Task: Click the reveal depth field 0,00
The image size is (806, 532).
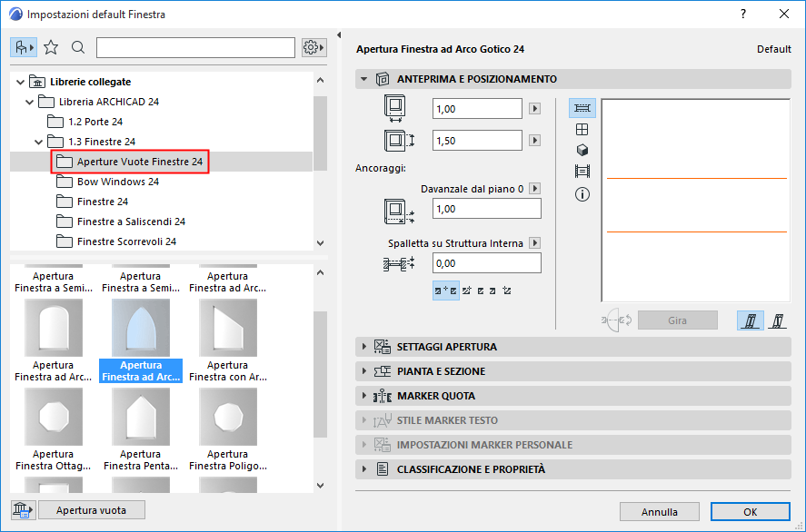Action: tap(487, 263)
